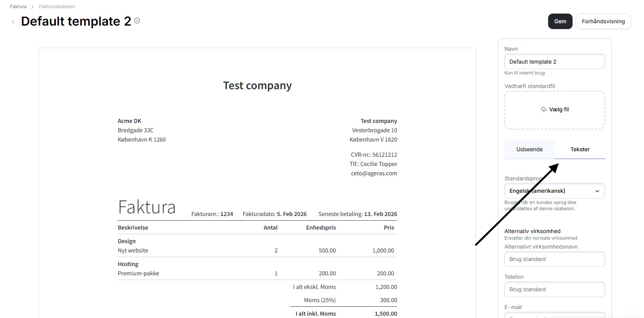Click the Fakturadato: 5. Feb 2026 text

274,214
